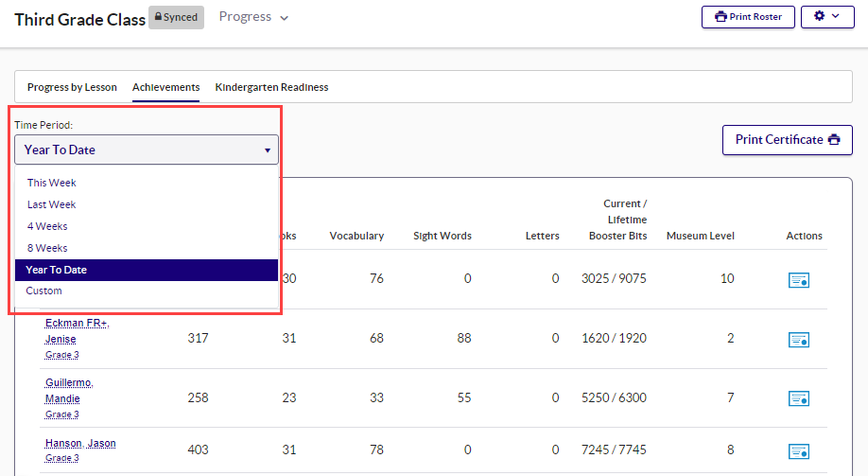Pick the Custom time period option
The width and height of the screenshot is (868, 476).
tap(44, 291)
